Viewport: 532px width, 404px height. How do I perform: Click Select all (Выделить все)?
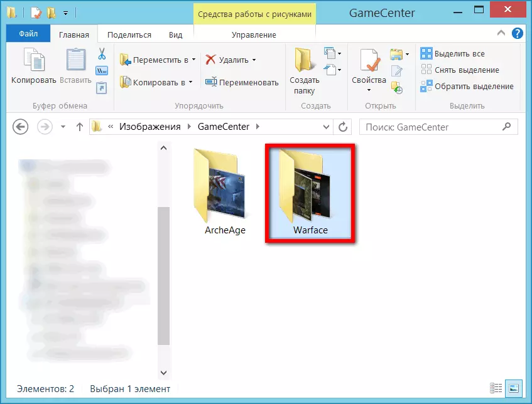453,54
